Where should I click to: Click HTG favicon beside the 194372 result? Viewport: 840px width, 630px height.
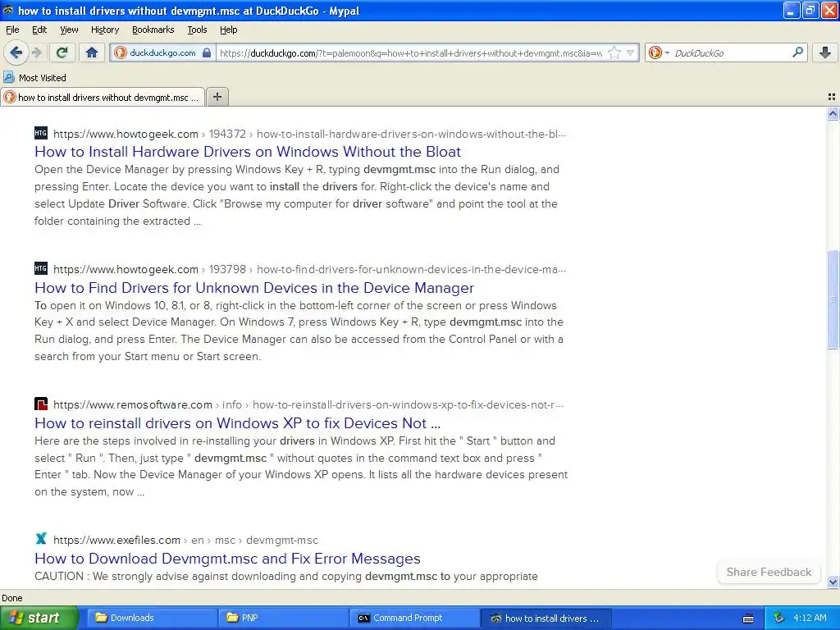[x=41, y=133]
